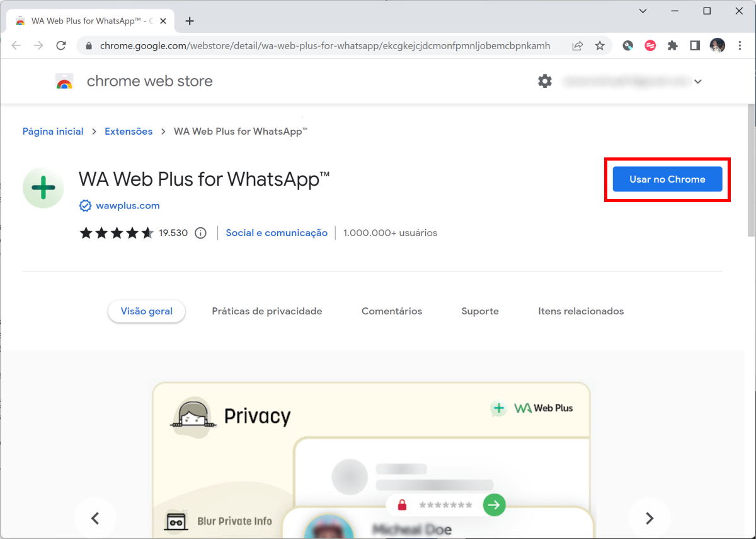Click the WA Web Plus green plus icon
Screen dimensions: 756x539
[43, 188]
